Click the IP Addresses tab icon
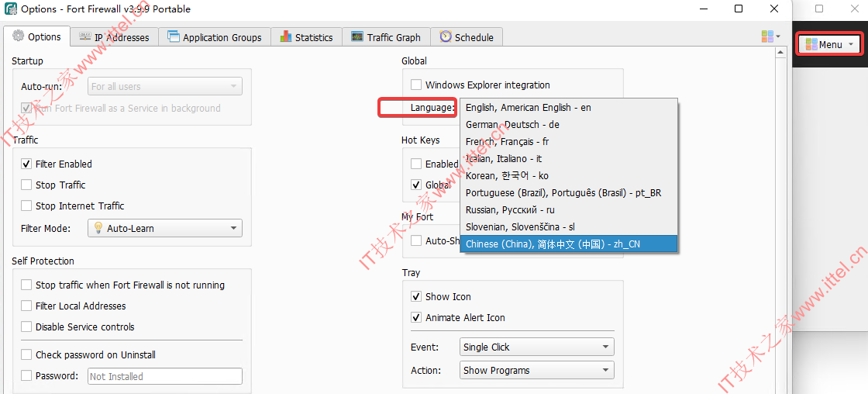 pyautogui.click(x=85, y=36)
